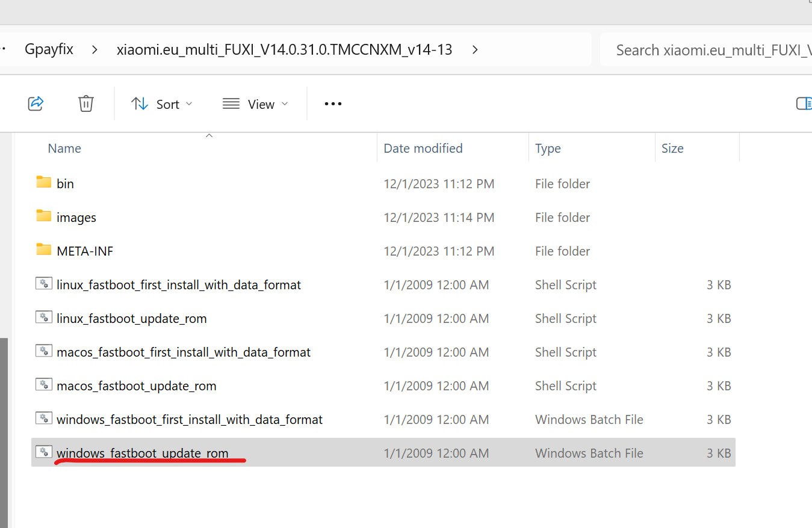Open the View dropdown
The height and width of the screenshot is (528, 812).
click(255, 104)
